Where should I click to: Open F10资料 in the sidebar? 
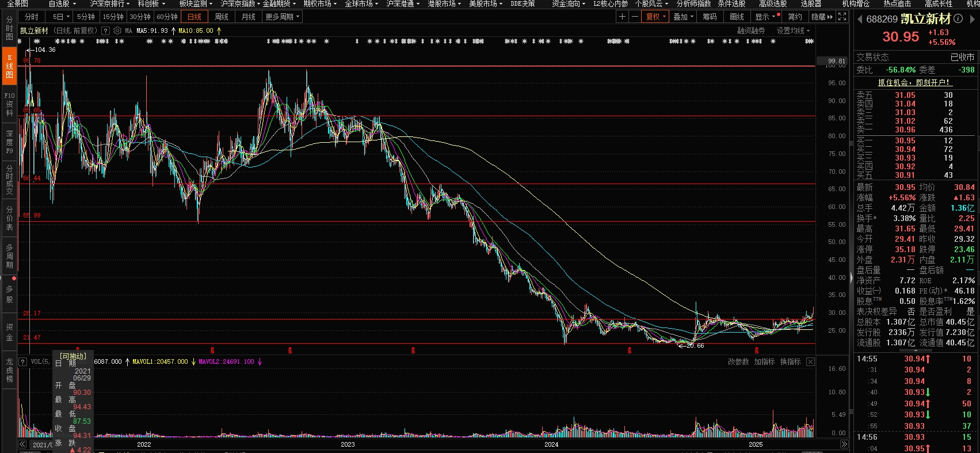pos(9,104)
